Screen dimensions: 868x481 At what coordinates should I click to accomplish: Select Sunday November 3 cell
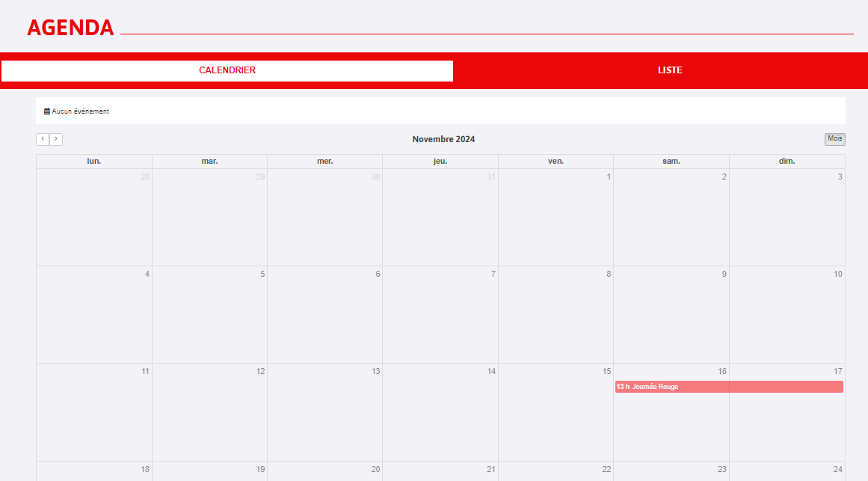pos(787,217)
